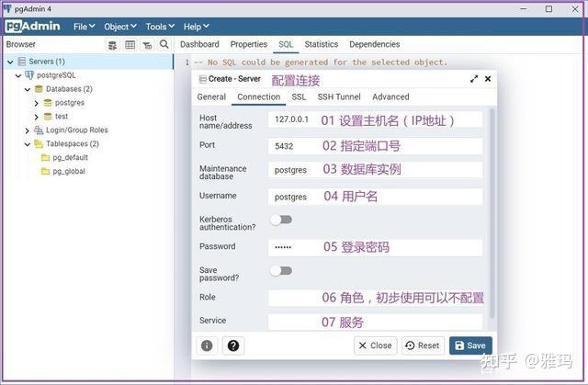
Task: Open the Help menu
Action: point(196,27)
